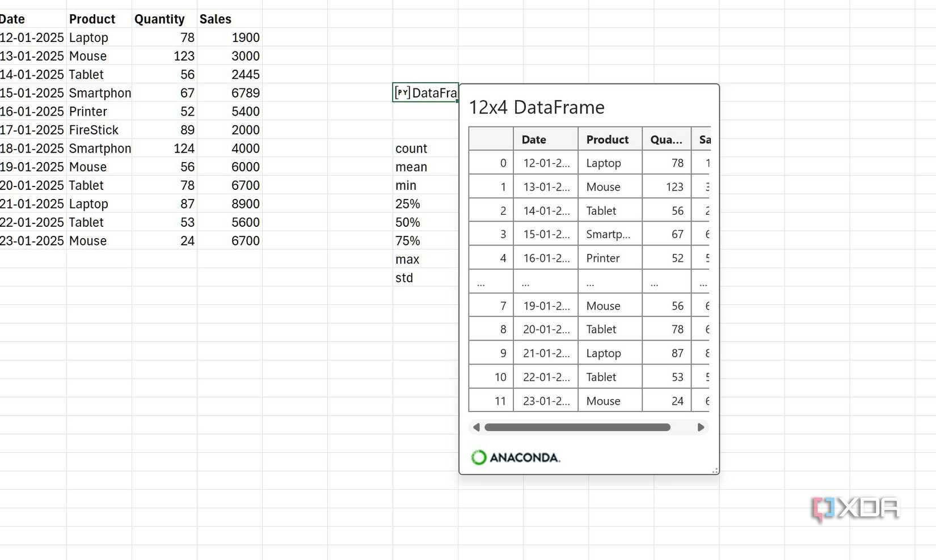Image resolution: width=936 pixels, height=560 pixels.
Task: Click the horizontal scrollbar thumb on the DataFrame card
Action: 578,427
